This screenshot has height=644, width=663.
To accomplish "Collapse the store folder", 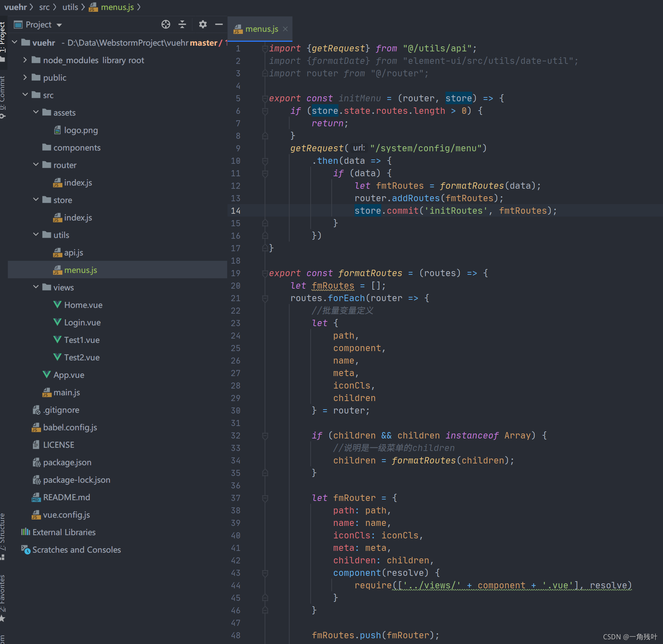I will (36, 200).
